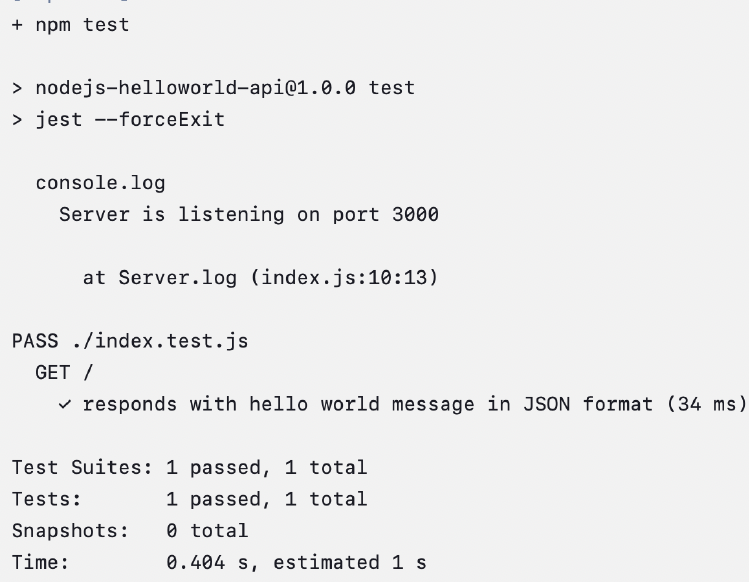The height and width of the screenshot is (582, 749).
Task: Click the 'Tests: 1 passed, 1 total' line
Action: coord(190,499)
